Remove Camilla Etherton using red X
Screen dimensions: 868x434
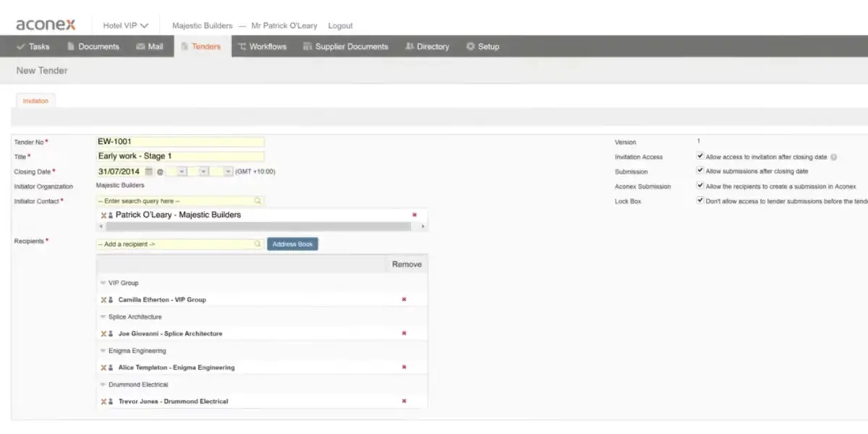coord(404,299)
